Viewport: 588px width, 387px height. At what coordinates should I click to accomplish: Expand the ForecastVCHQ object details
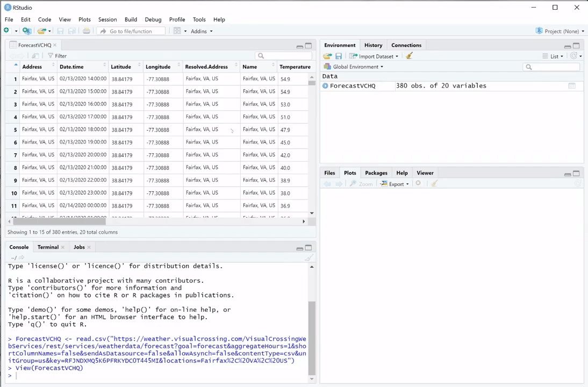coord(325,86)
